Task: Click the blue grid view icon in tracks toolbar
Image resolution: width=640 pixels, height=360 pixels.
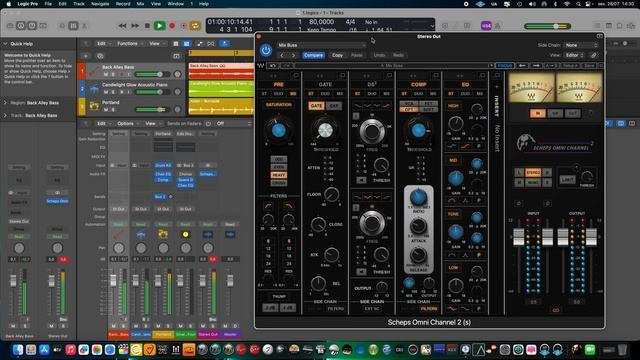Action: pyautogui.click(x=187, y=44)
